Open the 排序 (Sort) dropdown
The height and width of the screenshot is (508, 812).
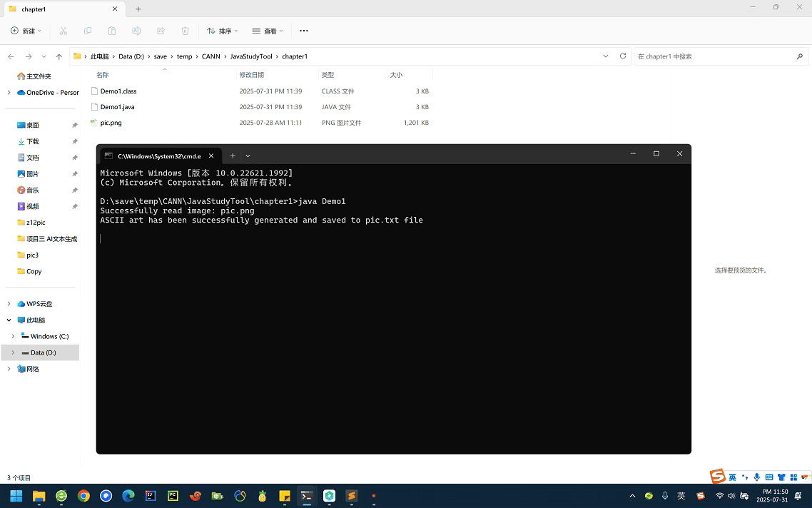[222, 31]
